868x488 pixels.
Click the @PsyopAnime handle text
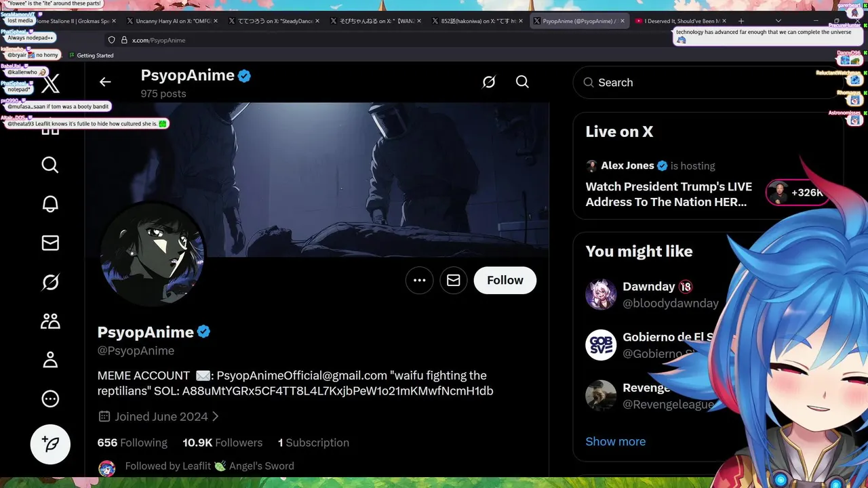point(136,351)
